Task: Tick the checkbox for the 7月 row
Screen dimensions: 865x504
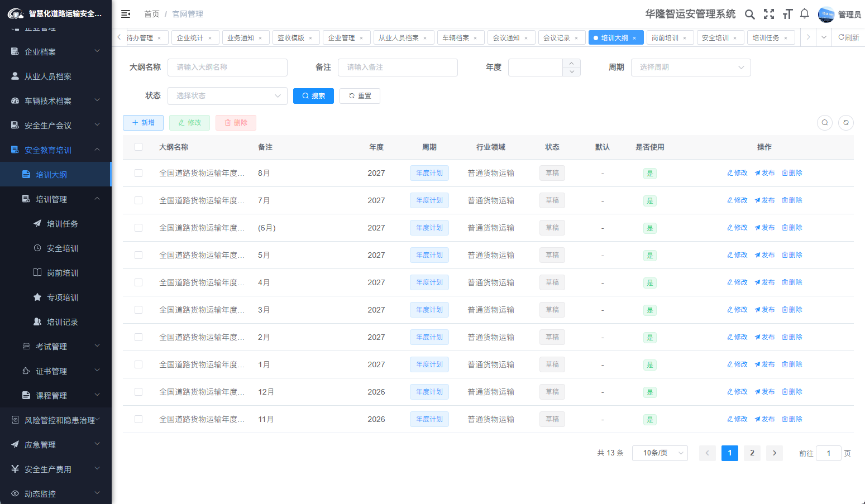Action: point(138,200)
